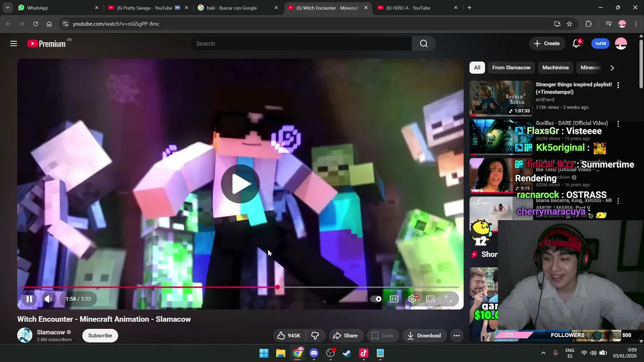Click the large play overlay button

[240, 184]
